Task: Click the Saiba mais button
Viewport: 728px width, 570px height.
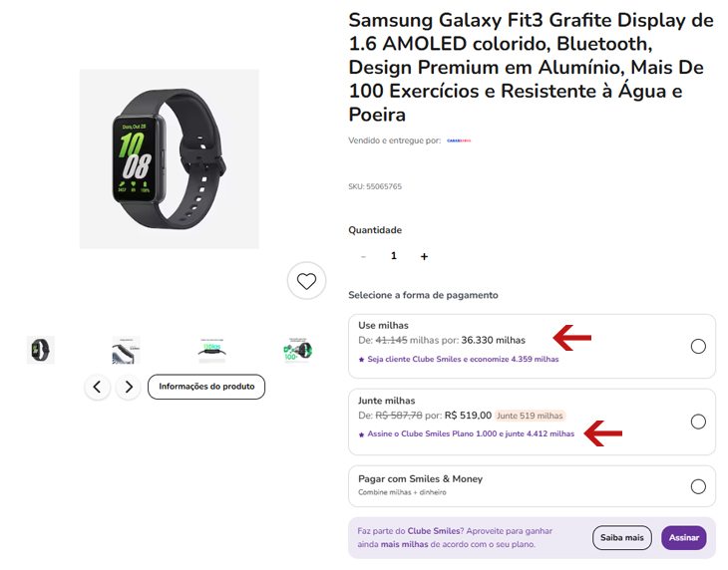Action: coord(621,537)
